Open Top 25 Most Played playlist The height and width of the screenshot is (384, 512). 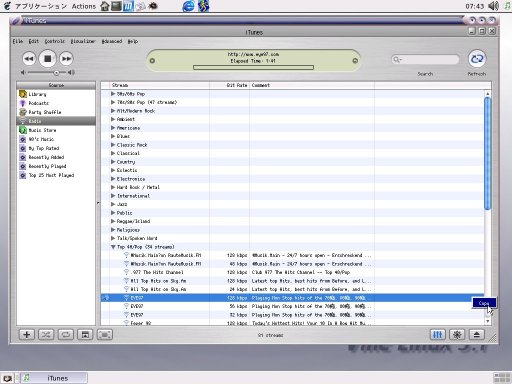click(x=56, y=175)
